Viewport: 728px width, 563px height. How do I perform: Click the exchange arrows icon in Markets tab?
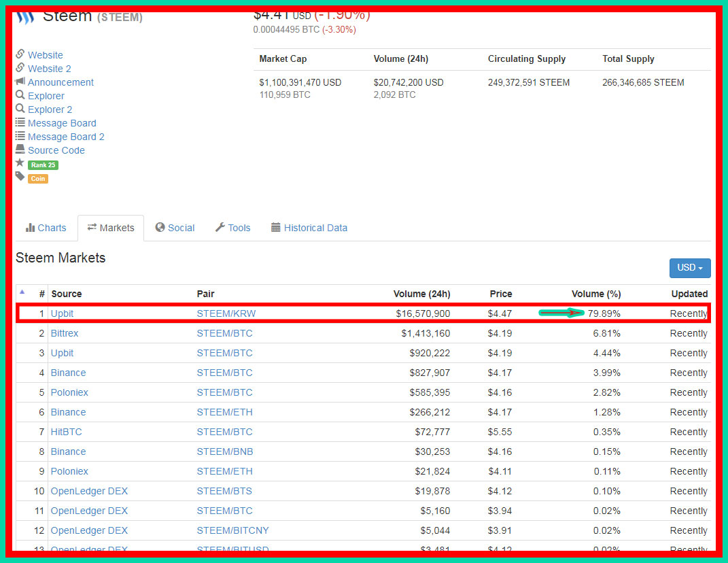(92, 226)
